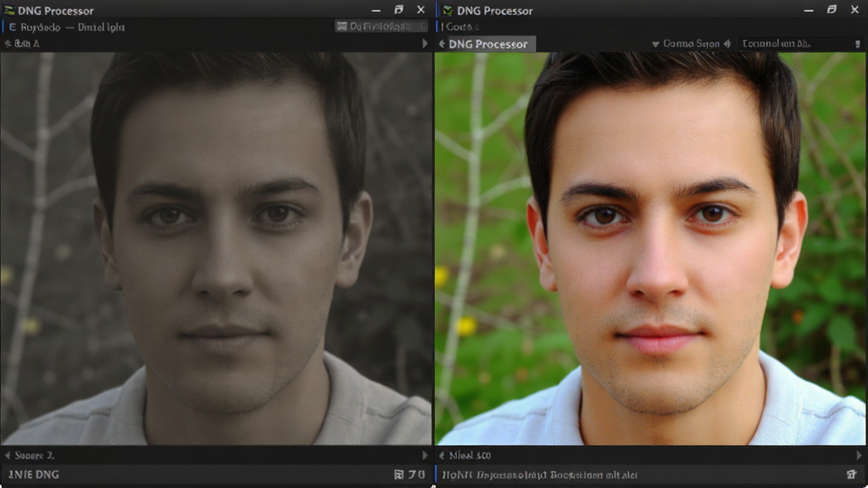The height and width of the screenshot is (488, 868).
Task: Click the right arrow below the right preview image
Action: point(859,455)
